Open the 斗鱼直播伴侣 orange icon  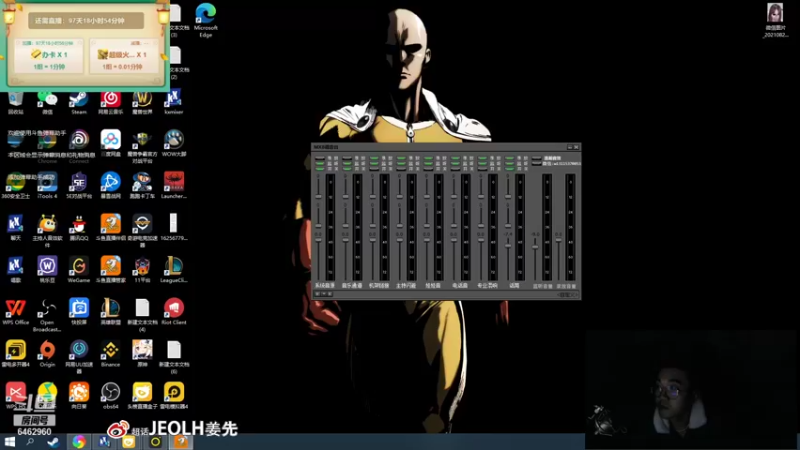[110, 227]
